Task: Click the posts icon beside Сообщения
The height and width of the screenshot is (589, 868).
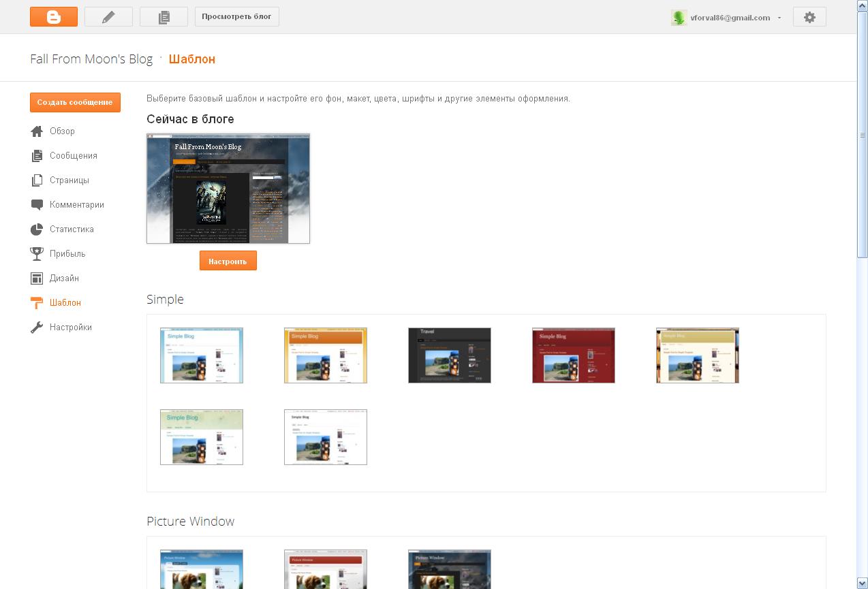Action: click(x=37, y=155)
